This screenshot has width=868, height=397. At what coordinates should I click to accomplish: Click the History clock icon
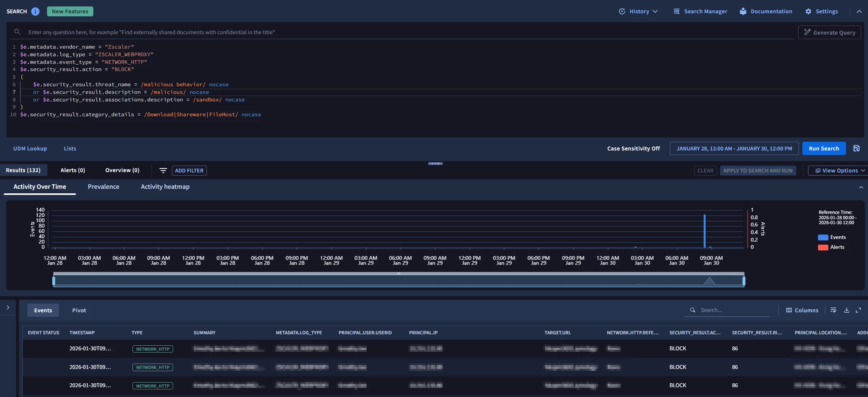click(x=622, y=11)
